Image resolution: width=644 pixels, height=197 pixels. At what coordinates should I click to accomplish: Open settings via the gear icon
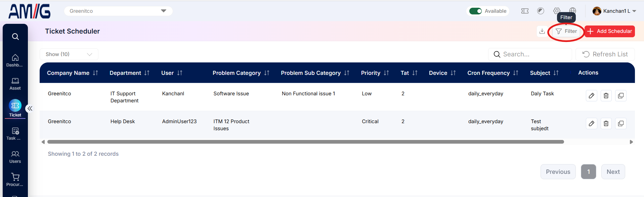point(557,11)
